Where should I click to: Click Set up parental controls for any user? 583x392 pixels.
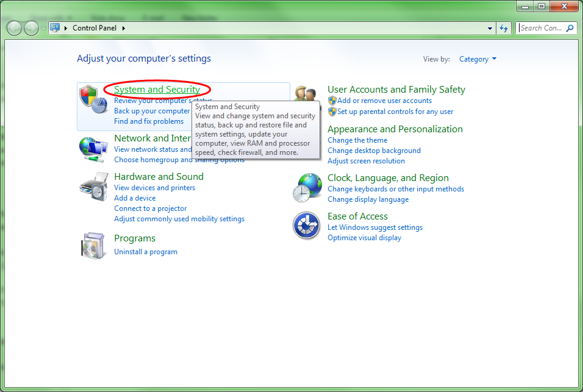[x=395, y=112]
